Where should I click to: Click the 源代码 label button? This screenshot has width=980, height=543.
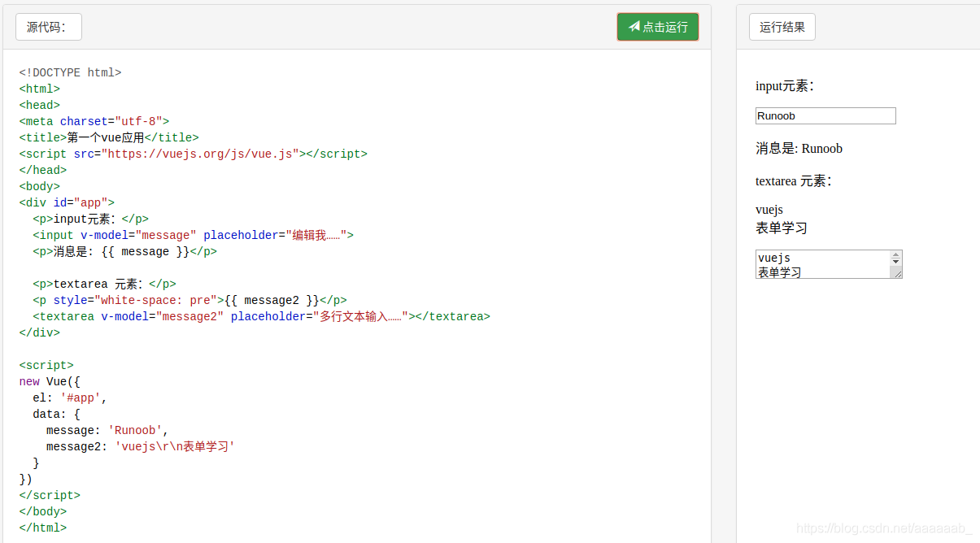pos(48,27)
